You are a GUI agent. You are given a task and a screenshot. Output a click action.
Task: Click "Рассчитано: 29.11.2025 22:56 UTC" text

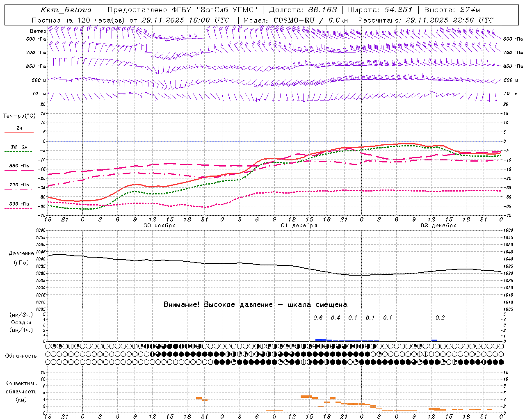tap(426, 20)
